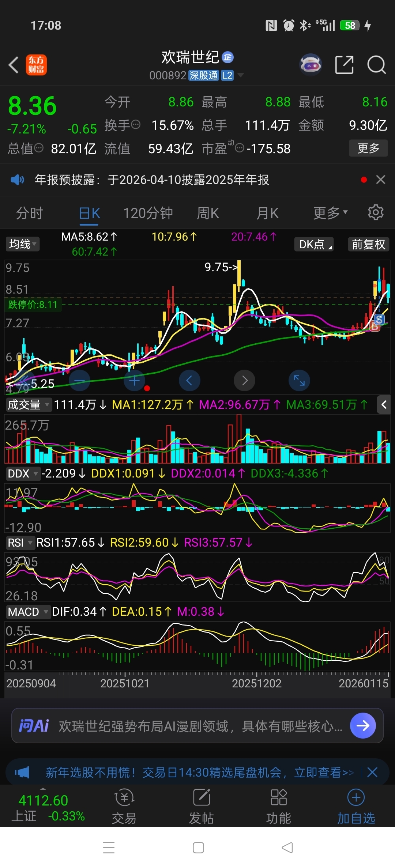Image resolution: width=395 pixels, height=868 pixels.
Task: Open DK点 selector
Action: pos(314,244)
